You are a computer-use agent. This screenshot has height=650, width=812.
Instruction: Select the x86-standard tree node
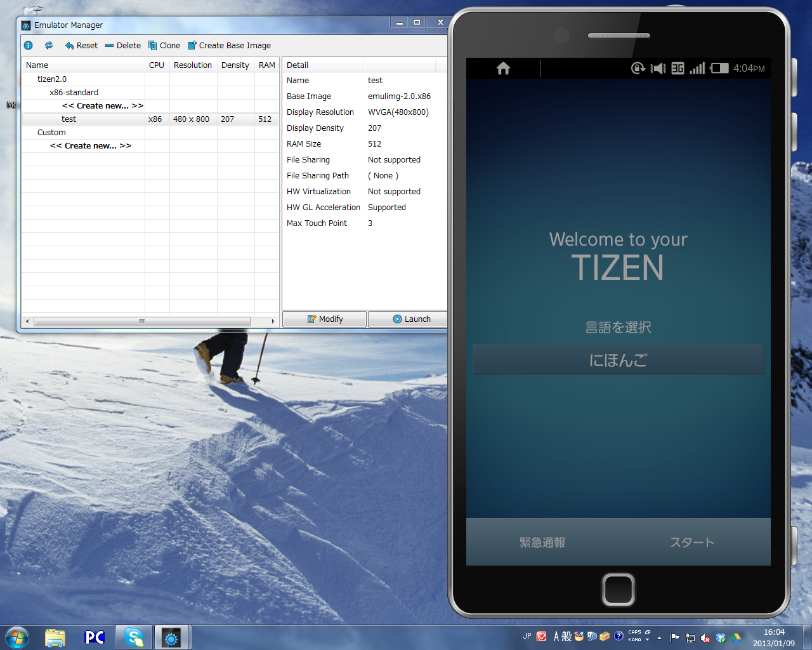point(74,92)
